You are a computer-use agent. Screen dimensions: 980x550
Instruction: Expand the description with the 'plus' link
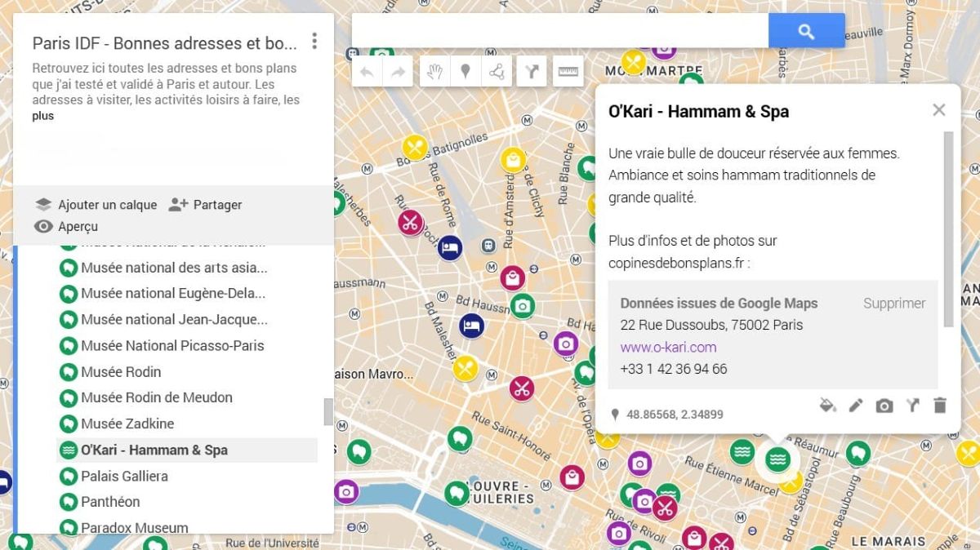pos(42,116)
